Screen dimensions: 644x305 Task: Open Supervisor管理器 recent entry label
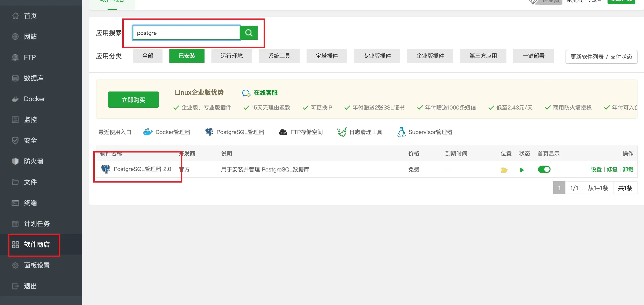click(x=430, y=132)
